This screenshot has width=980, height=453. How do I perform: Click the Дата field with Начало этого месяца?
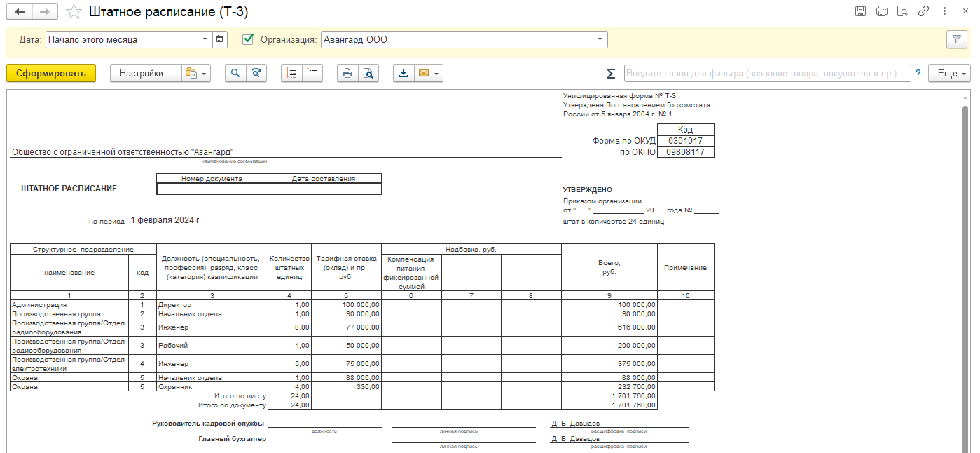tap(122, 40)
